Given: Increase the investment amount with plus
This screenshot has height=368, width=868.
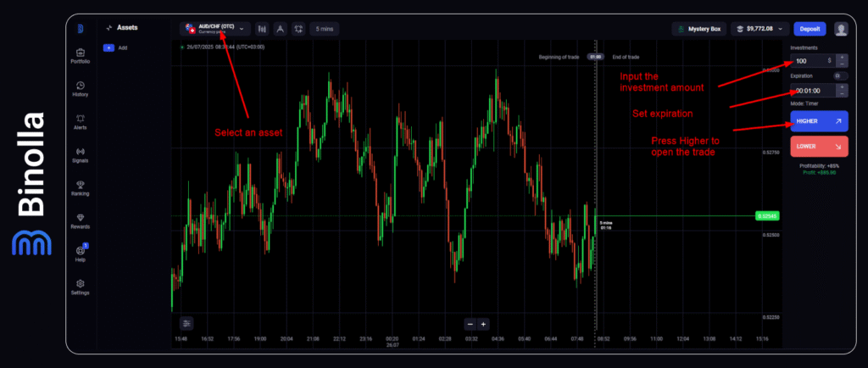Looking at the screenshot, I should tap(842, 58).
